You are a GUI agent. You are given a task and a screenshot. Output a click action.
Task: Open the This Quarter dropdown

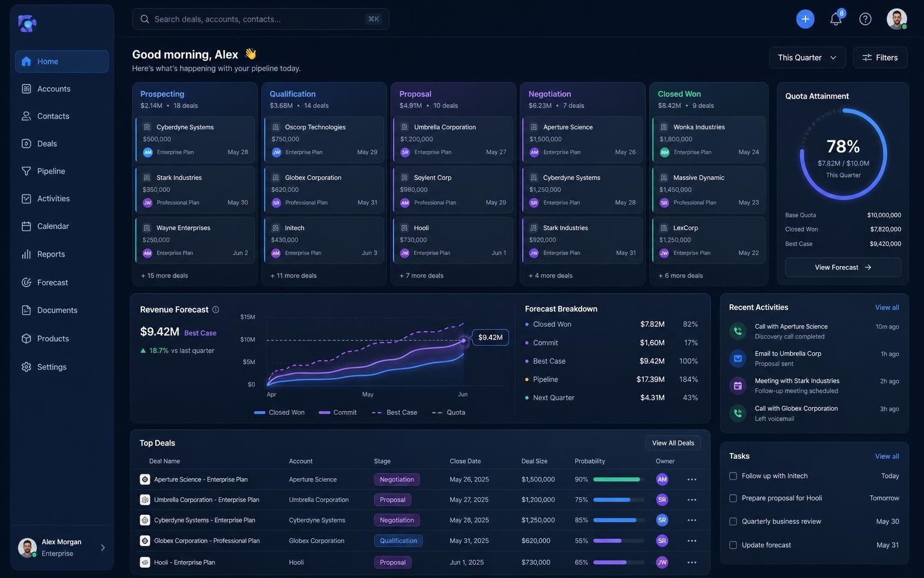coord(807,58)
